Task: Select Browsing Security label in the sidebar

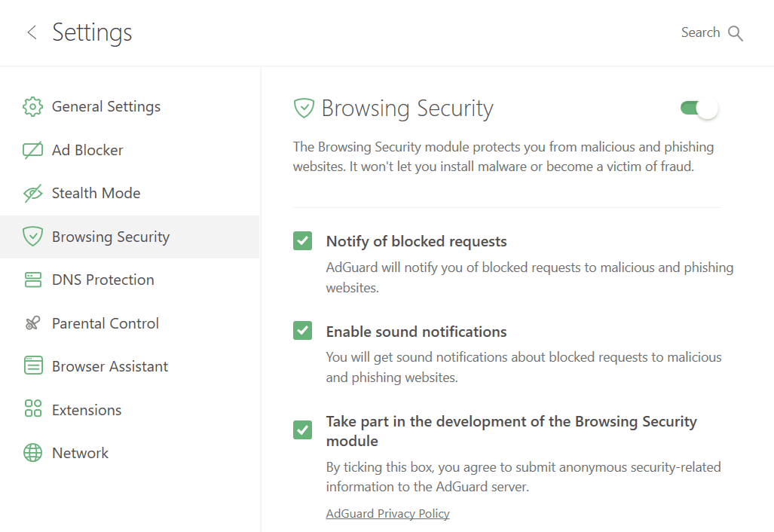Action: coord(111,237)
